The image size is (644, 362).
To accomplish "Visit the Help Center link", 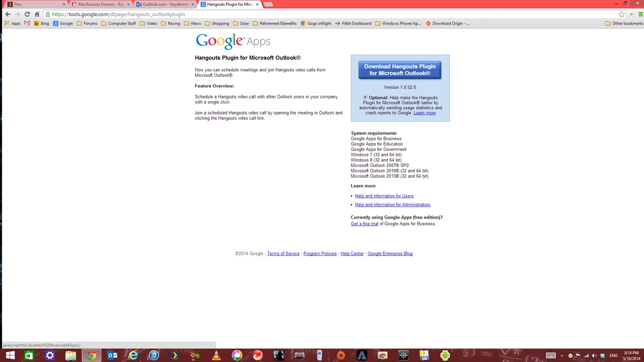I will point(352,254).
